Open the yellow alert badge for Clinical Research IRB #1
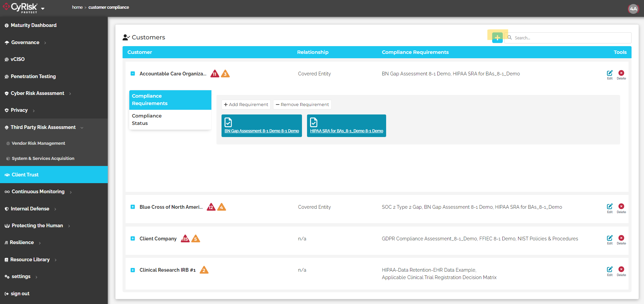 (x=204, y=270)
